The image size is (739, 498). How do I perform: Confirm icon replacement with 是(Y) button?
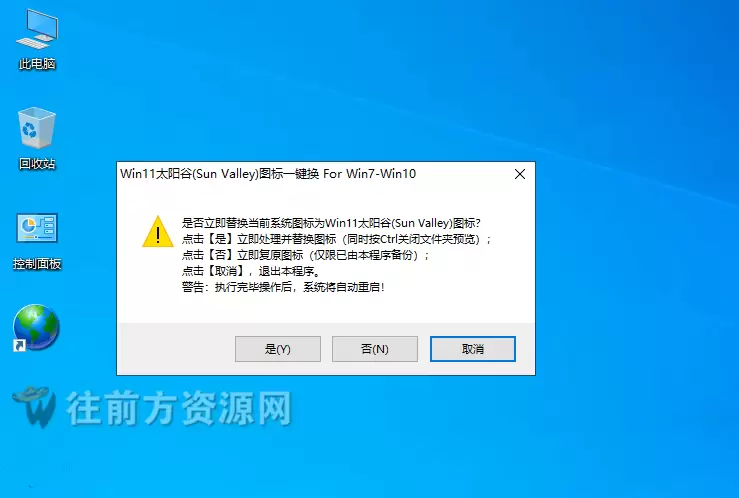click(x=278, y=349)
